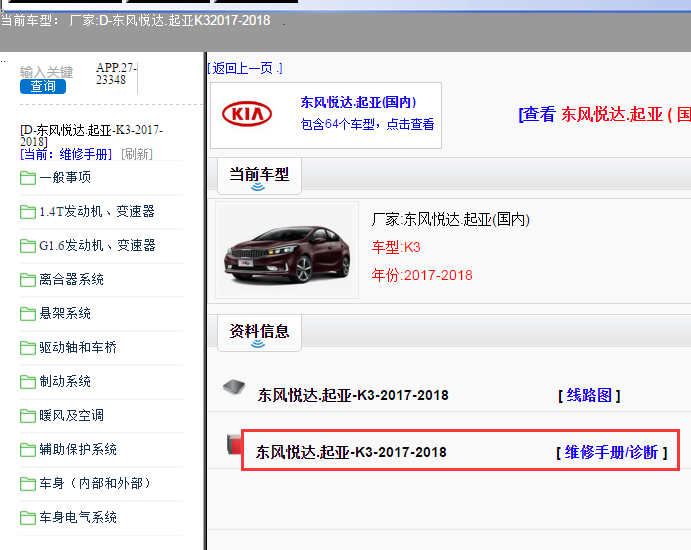Open folder icon for 1.4T发动机、变速器
The image size is (691, 550).
pyautogui.click(x=28, y=212)
